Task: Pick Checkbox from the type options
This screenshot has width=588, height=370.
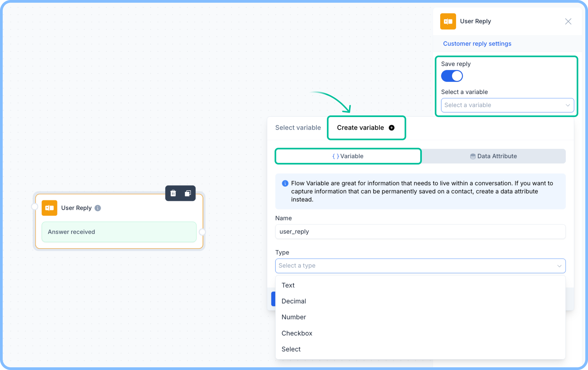Action: coord(297,333)
